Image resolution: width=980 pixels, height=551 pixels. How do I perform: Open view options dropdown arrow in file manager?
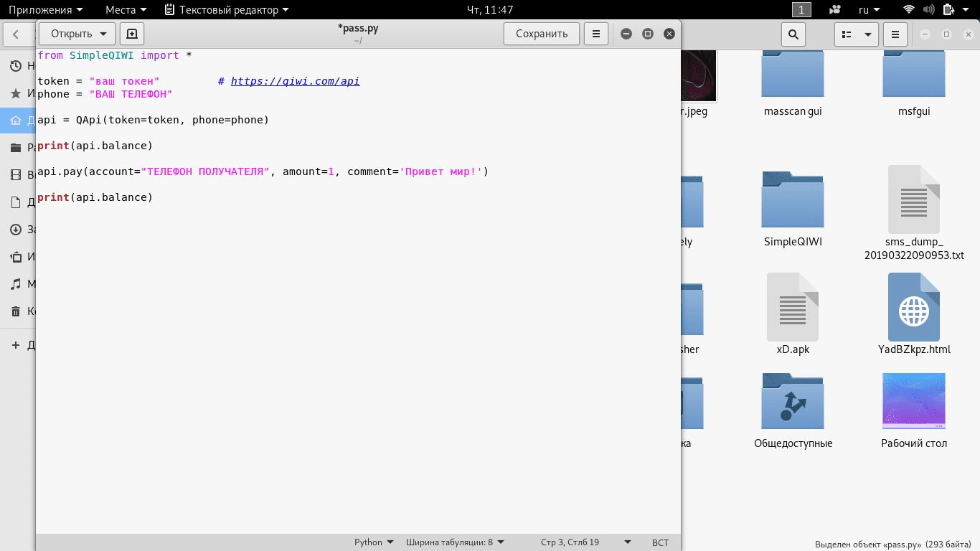coord(868,34)
